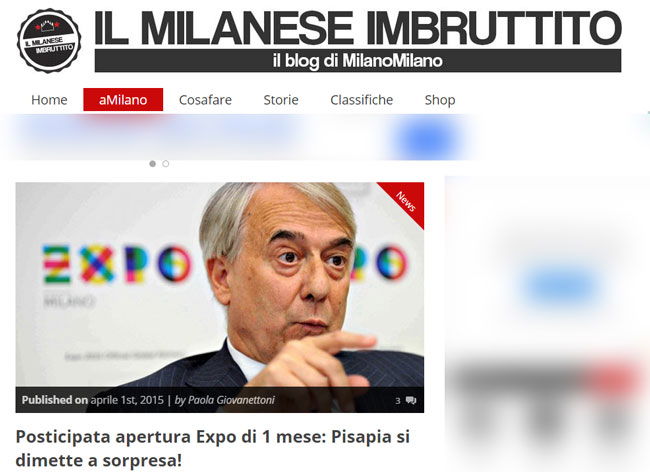Click the publication date aprile 1st, 2015
The image size is (650, 472).
127,400
